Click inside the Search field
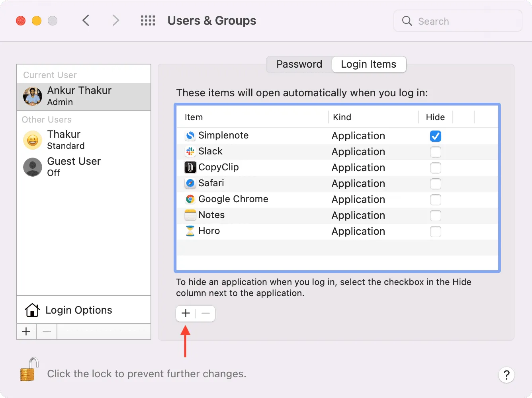Screen dimensions: 532x398 click(458, 21)
